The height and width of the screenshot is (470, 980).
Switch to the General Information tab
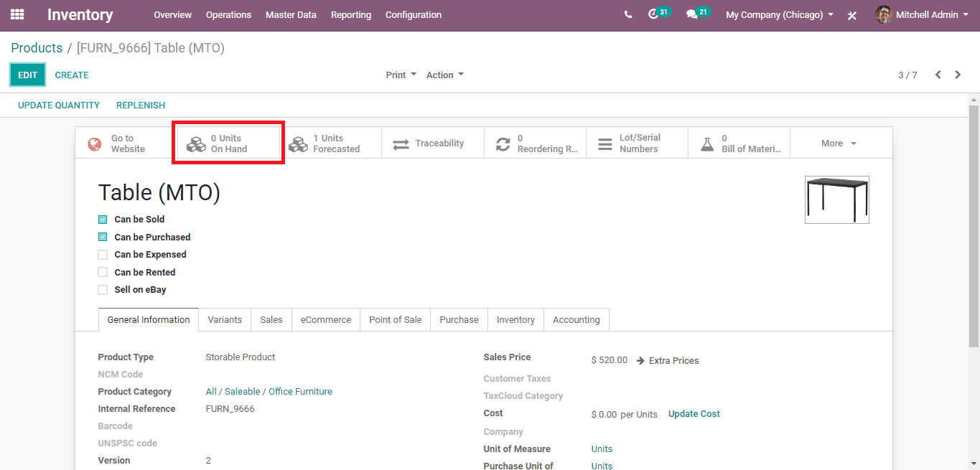click(x=149, y=320)
